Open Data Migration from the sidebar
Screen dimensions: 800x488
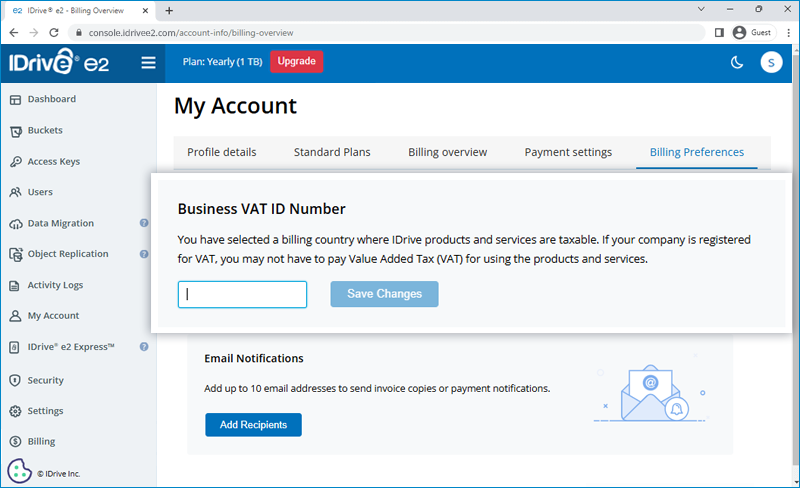click(61, 223)
